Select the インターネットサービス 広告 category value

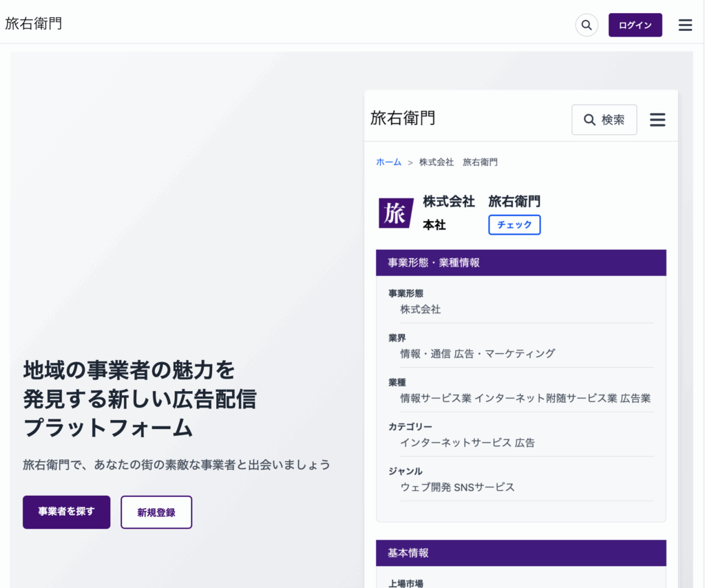(x=467, y=442)
